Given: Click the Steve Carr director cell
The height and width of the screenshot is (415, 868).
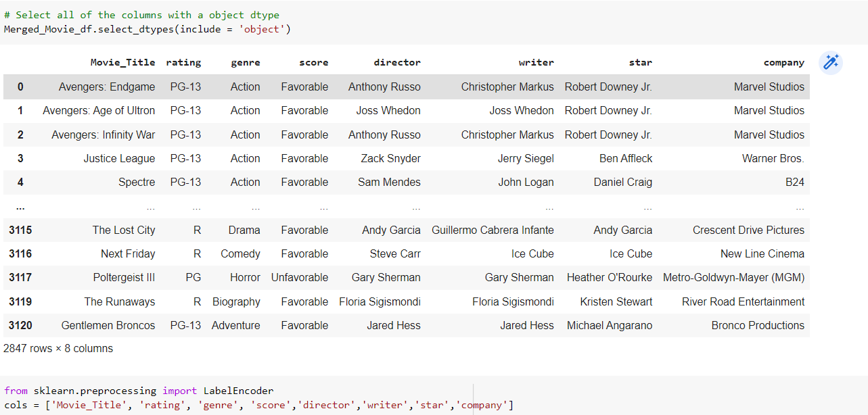Looking at the screenshot, I should point(395,253).
